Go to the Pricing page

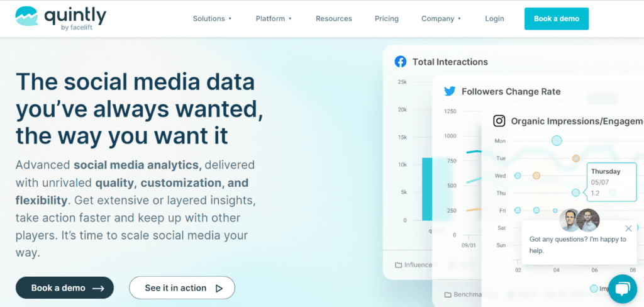pos(387,19)
